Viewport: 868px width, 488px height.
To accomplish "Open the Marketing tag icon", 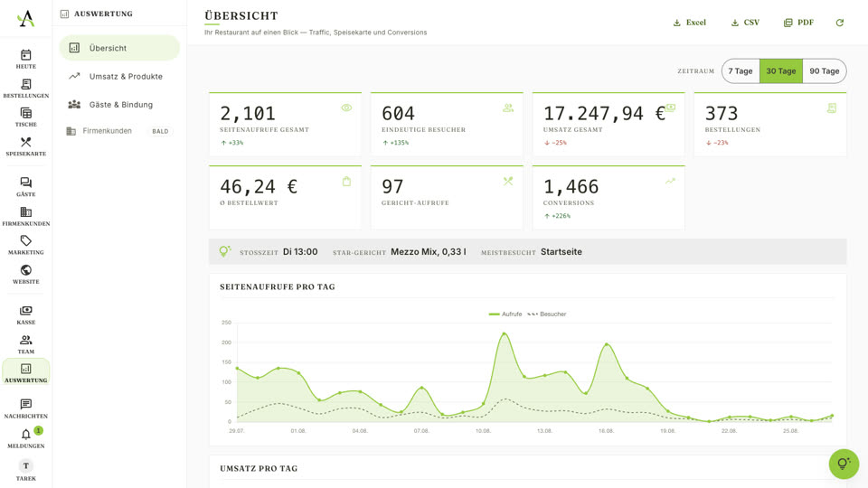I will point(26,240).
